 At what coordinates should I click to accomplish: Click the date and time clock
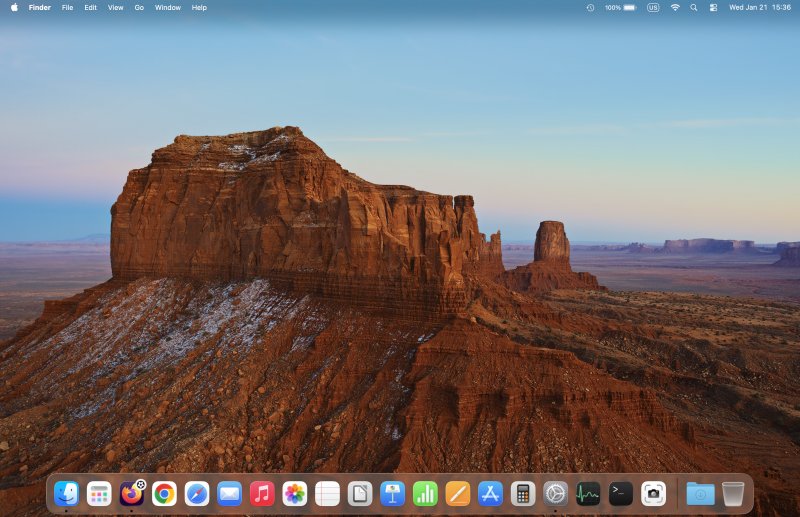pyautogui.click(x=760, y=7)
